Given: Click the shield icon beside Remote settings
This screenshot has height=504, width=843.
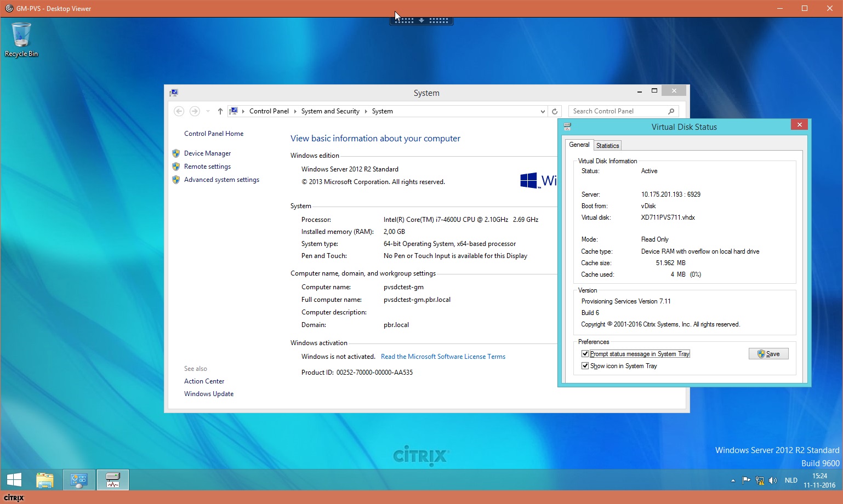Looking at the screenshot, I should tap(176, 167).
